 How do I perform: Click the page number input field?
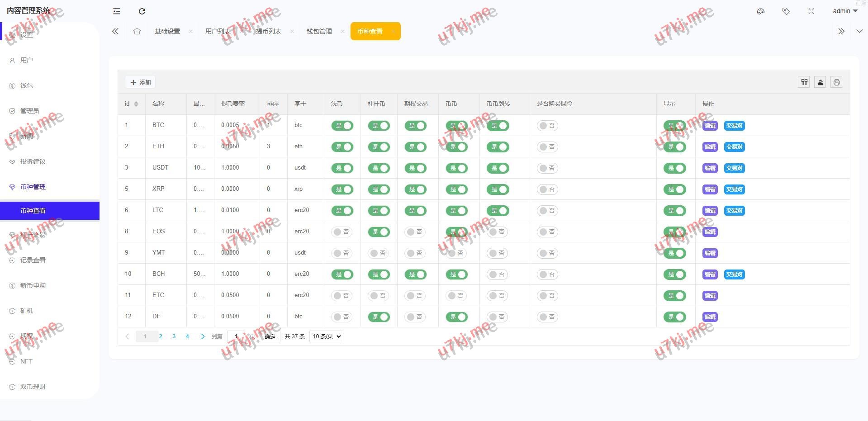(236, 336)
